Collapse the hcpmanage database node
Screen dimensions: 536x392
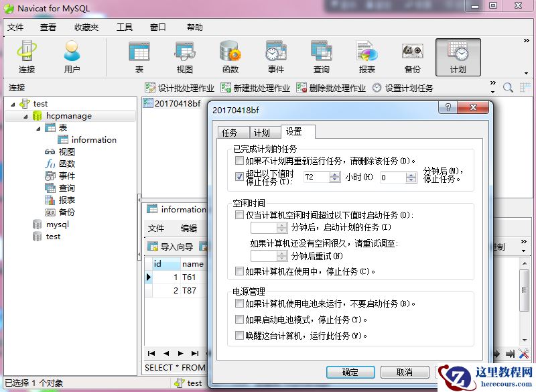point(25,117)
